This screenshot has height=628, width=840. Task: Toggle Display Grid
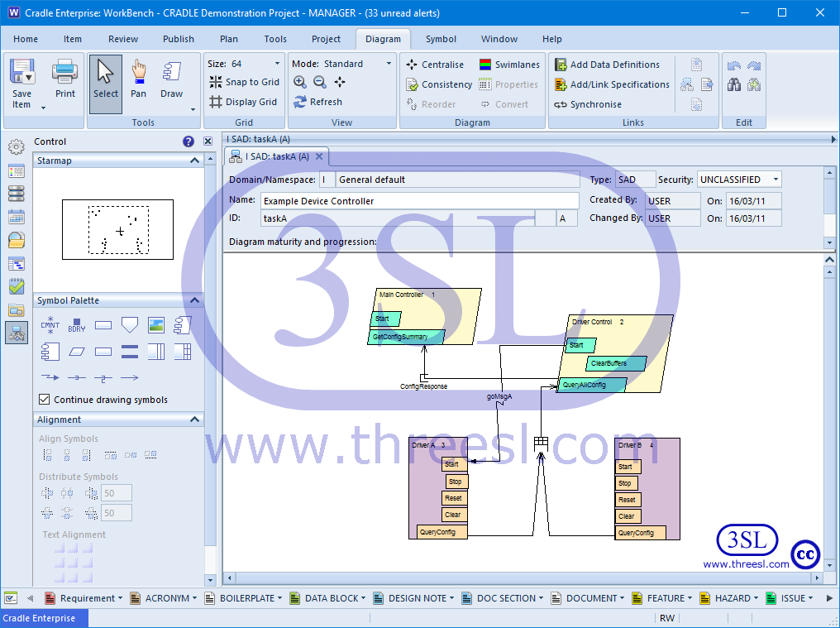pos(244,101)
